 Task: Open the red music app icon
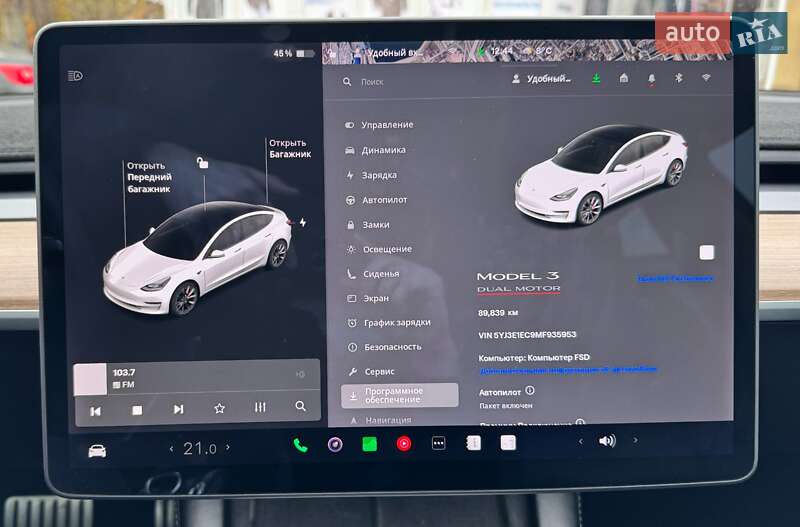[404, 444]
